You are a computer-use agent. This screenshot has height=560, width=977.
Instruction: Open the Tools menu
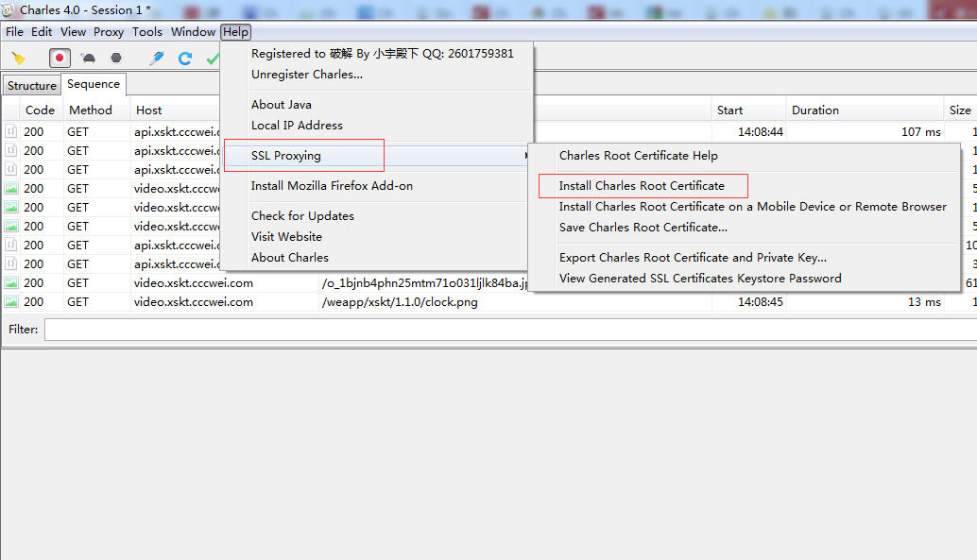click(147, 32)
